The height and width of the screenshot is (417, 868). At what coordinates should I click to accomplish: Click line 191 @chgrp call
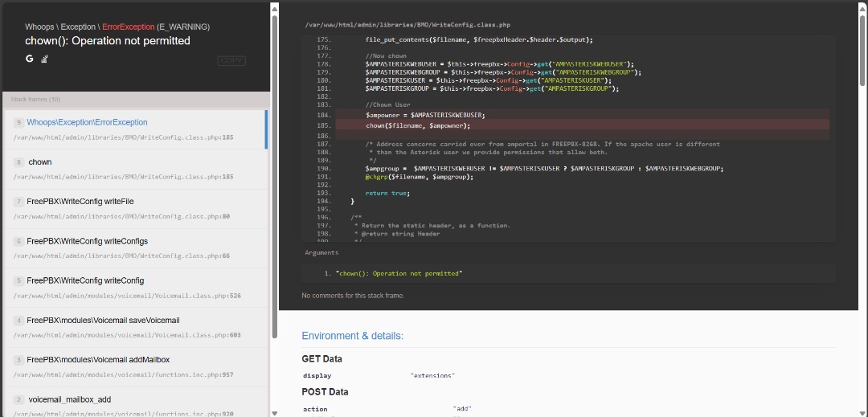tap(419, 177)
